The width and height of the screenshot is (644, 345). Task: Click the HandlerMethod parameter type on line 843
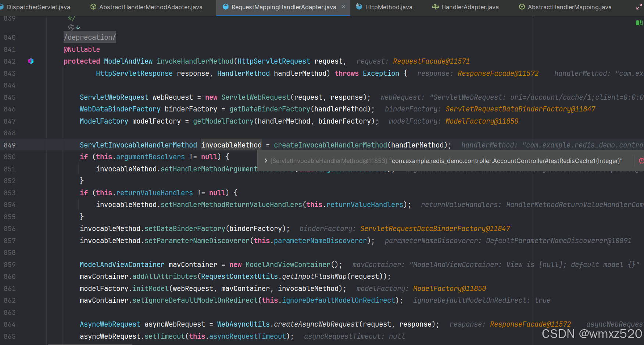coord(243,73)
